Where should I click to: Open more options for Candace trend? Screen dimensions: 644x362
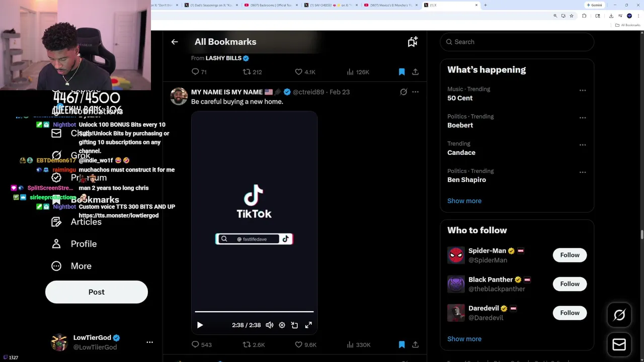583,145
